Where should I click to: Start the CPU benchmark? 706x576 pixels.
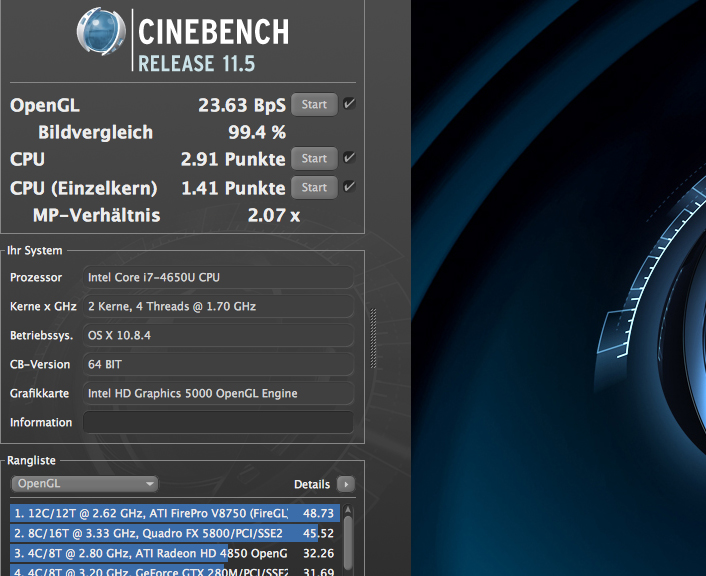point(314,159)
